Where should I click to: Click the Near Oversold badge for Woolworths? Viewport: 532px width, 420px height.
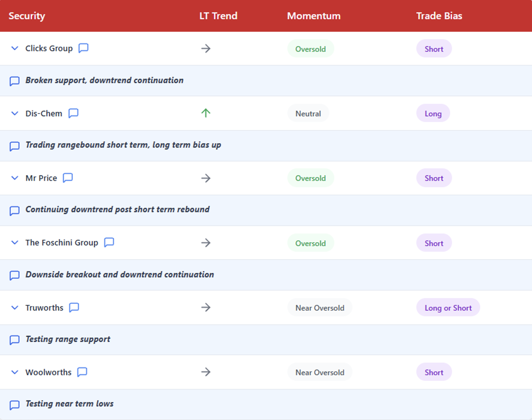coord(320,372)
